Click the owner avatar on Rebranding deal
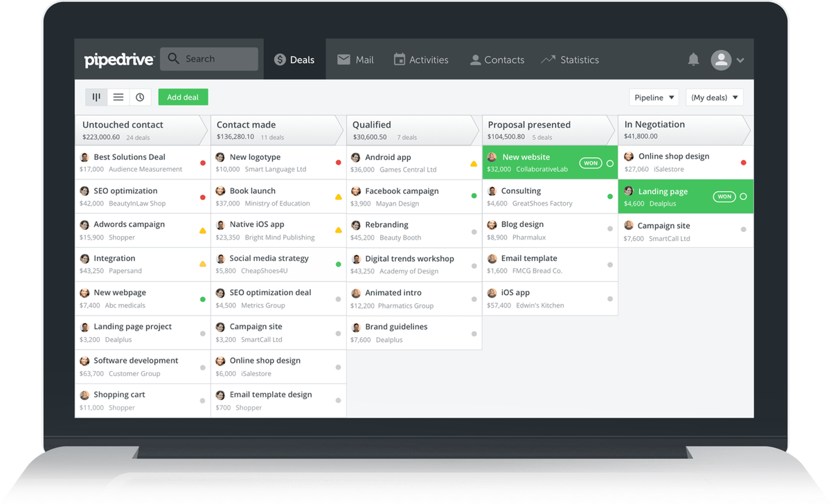Image resolution: width=831 pixels, height=504 pixels. point(356,225)
